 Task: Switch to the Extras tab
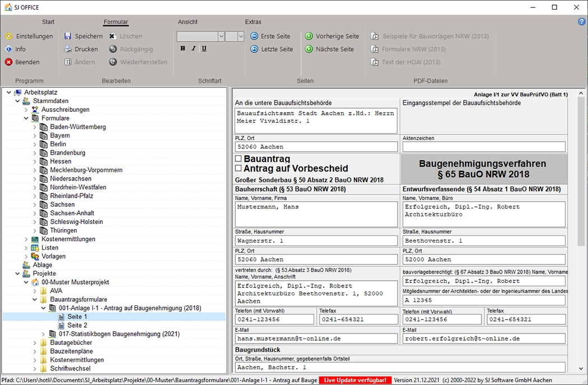(x=253, y=22)
